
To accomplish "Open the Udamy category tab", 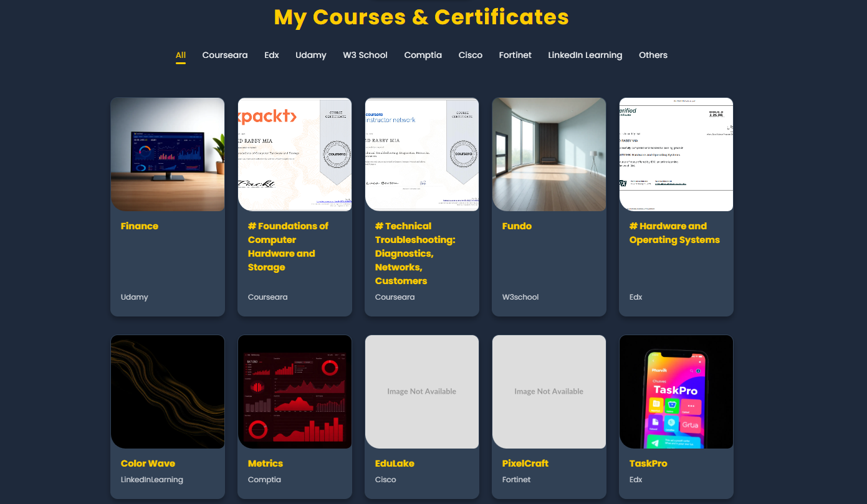I will pos(310,55).
